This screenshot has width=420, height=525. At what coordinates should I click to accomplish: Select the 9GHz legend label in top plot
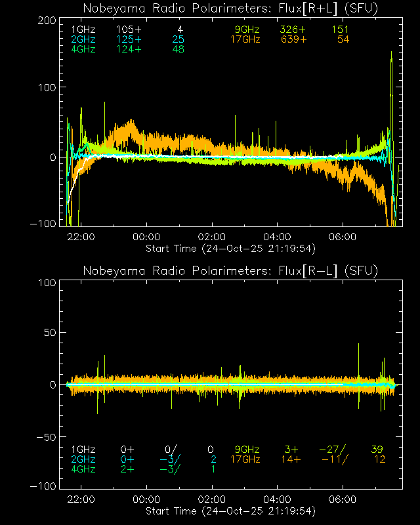[x=247, y=30]
